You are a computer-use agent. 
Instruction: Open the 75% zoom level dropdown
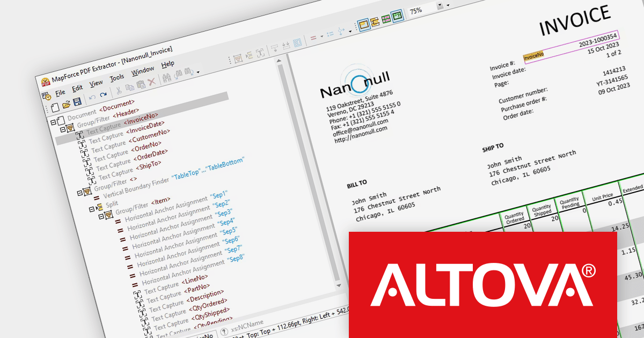point(440,5)
